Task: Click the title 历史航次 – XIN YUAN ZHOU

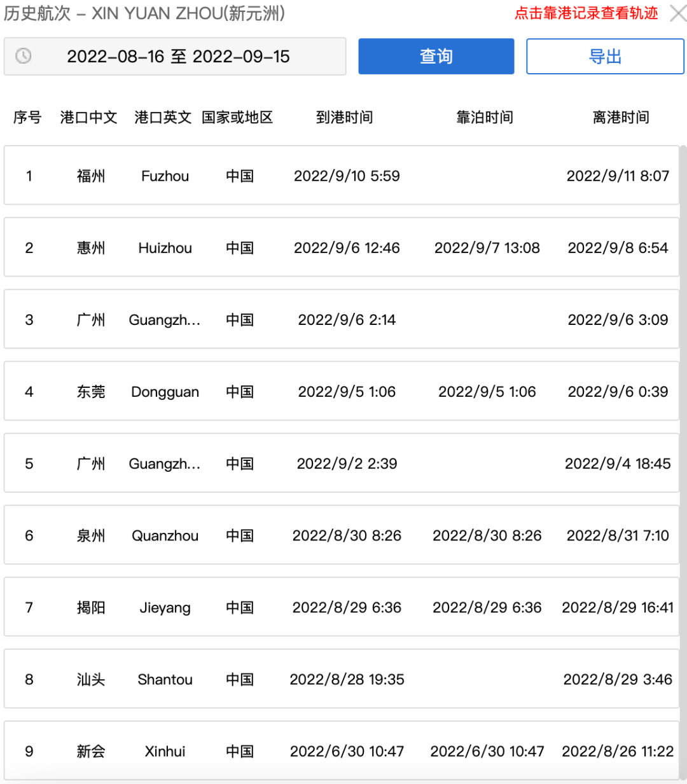Action: (x=144, y=13)
